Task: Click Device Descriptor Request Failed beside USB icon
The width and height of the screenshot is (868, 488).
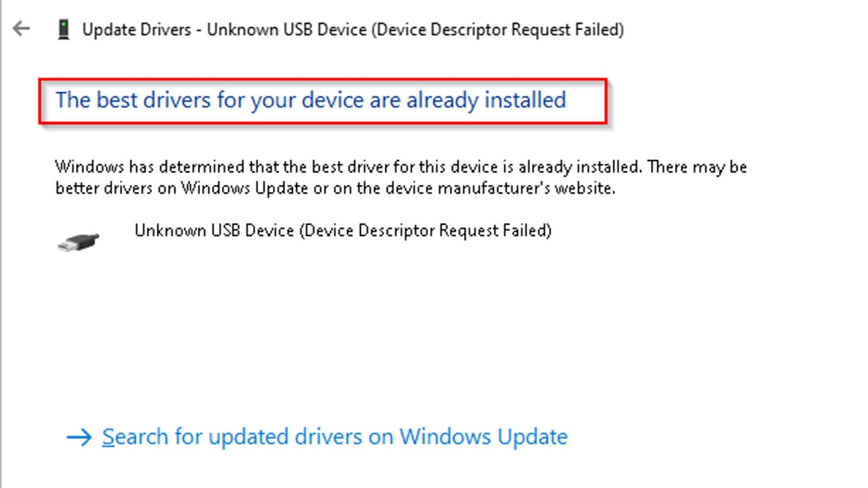Action: [425, 230]
